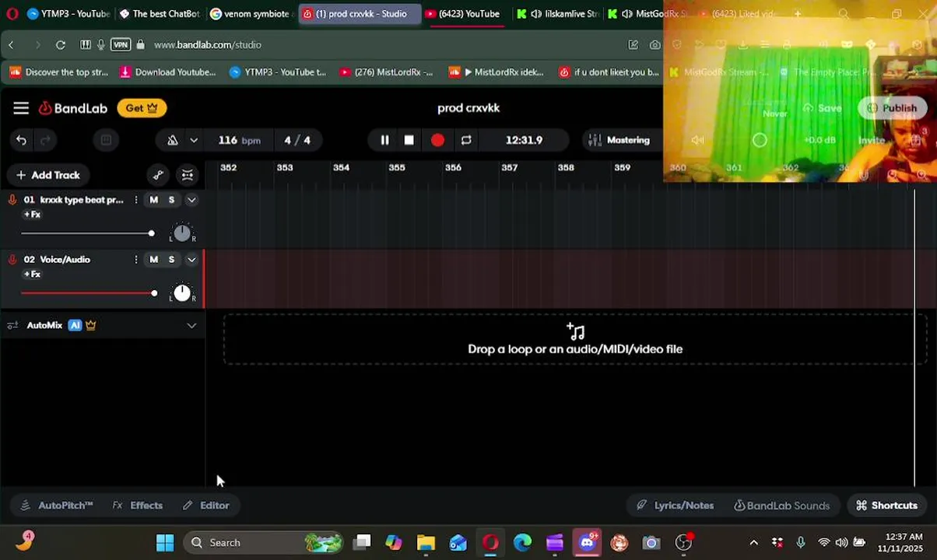
Task: Add Fx to Voice/Audio track
Action: click(32, 275)
